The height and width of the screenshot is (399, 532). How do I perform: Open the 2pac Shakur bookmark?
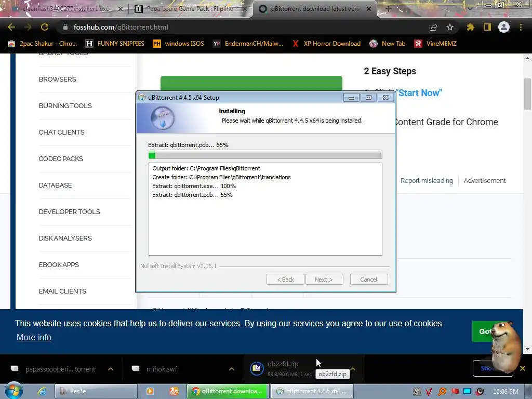(43, 44)
